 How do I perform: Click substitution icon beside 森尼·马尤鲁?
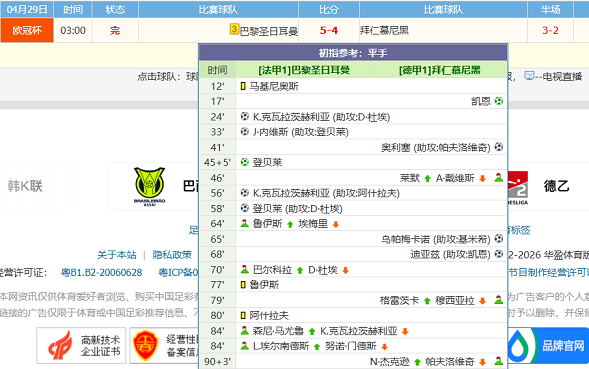click(x=245, y=331)
